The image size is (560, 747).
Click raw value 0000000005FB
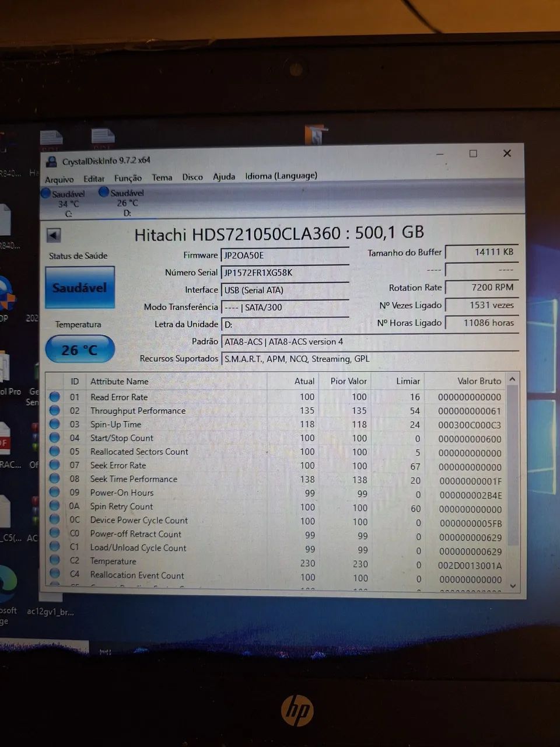click(x=471, y=523)
